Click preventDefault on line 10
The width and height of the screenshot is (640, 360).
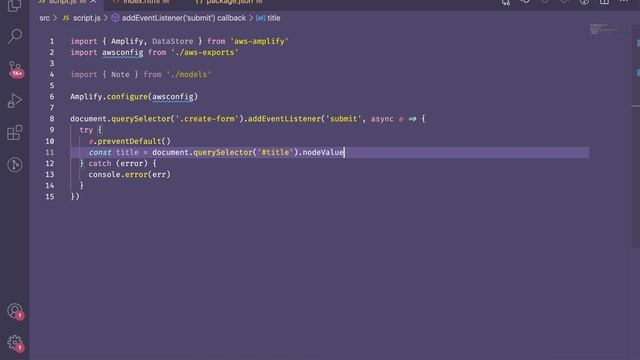[x=129, y=141]
